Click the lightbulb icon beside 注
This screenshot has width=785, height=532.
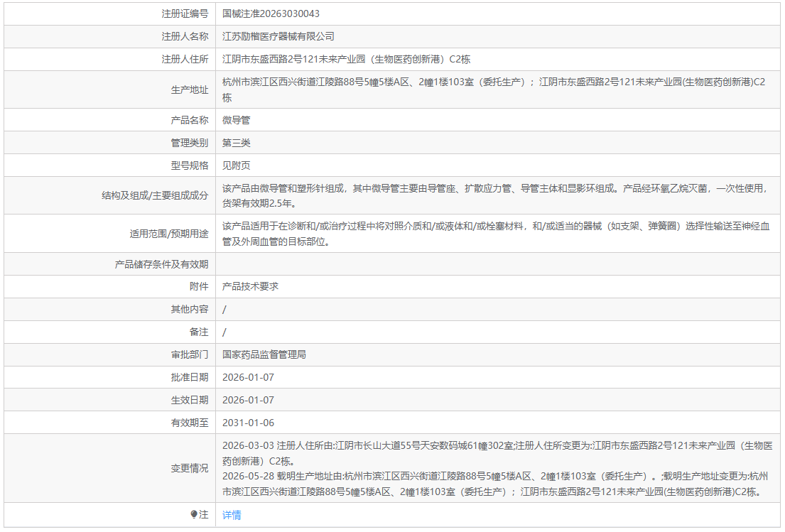(x=194, y=514)
